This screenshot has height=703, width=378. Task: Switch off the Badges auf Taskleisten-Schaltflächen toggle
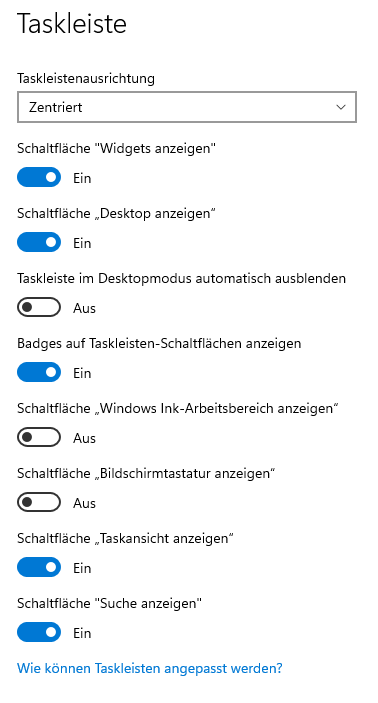(x=39, y=372)
